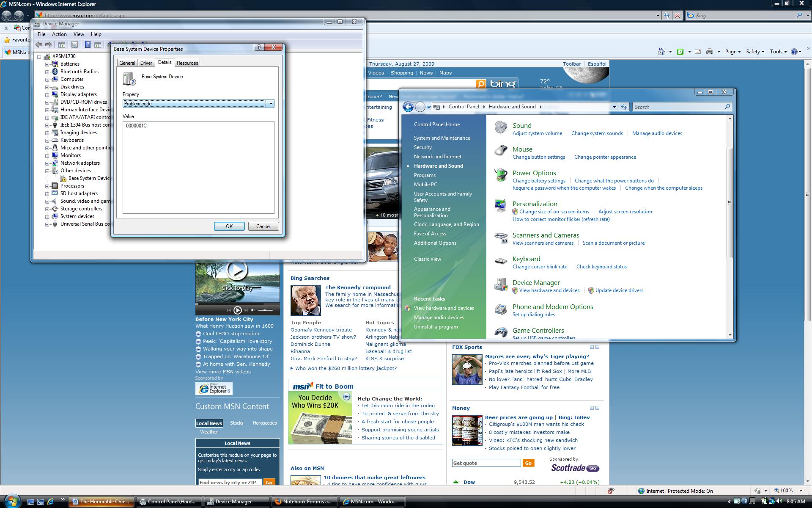Click Device Manager Properties toolbar icon
The image size is (812, 508).
pos(75,44)
